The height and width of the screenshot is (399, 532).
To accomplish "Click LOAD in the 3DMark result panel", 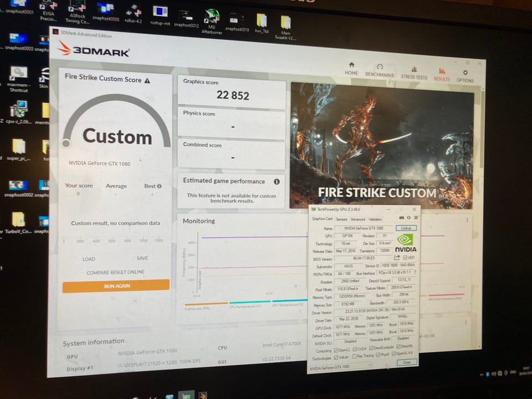I will tap(89, 259).
